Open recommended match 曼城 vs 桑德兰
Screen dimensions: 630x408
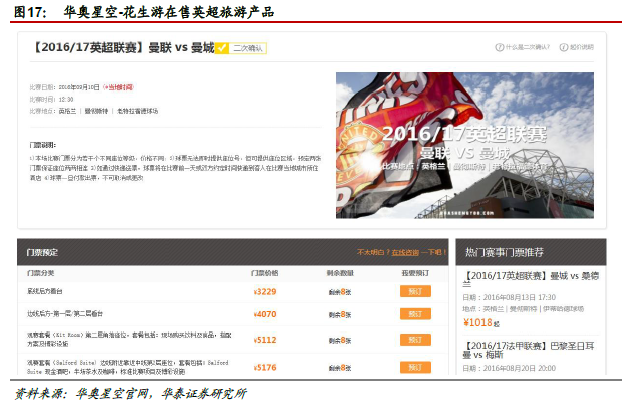point(531,279)
